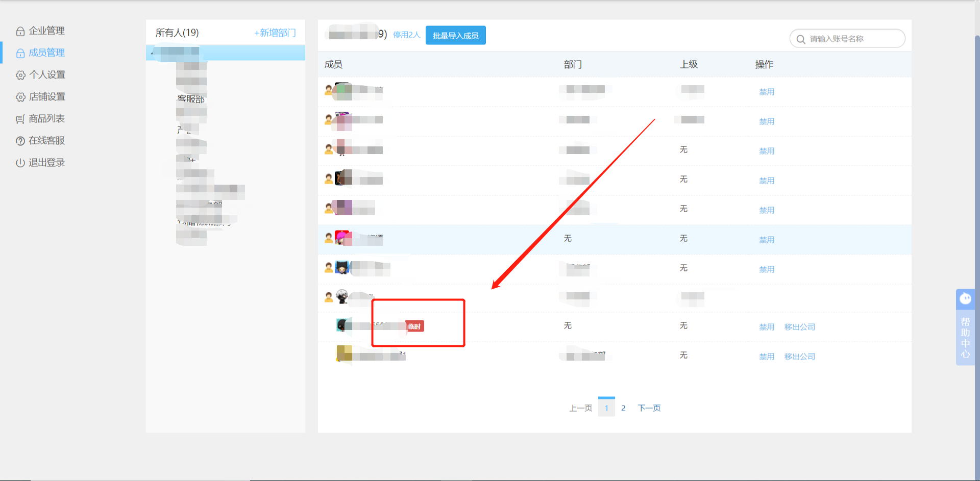Click the red 临时 tag on the member
980x481 pixels.
[414, 326]
